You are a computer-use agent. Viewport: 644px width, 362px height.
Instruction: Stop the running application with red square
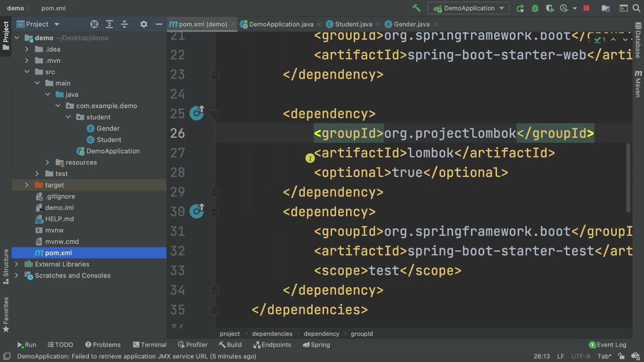(x=586, y=8)
